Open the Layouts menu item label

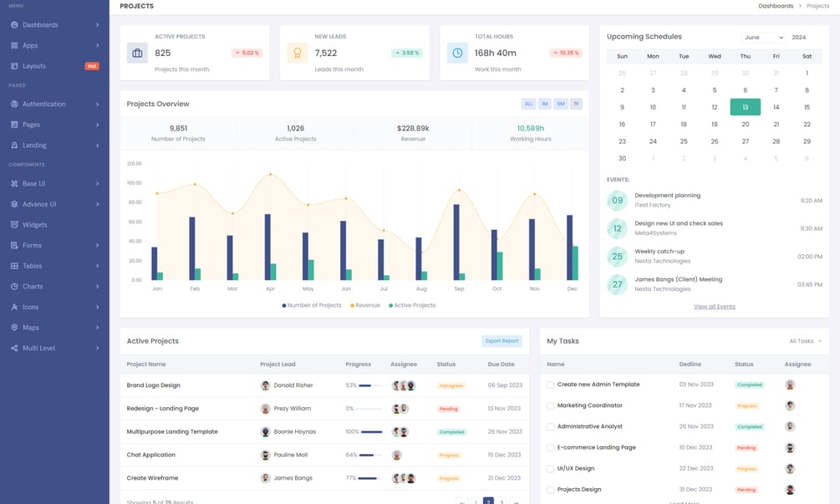[x=33, y=66]
